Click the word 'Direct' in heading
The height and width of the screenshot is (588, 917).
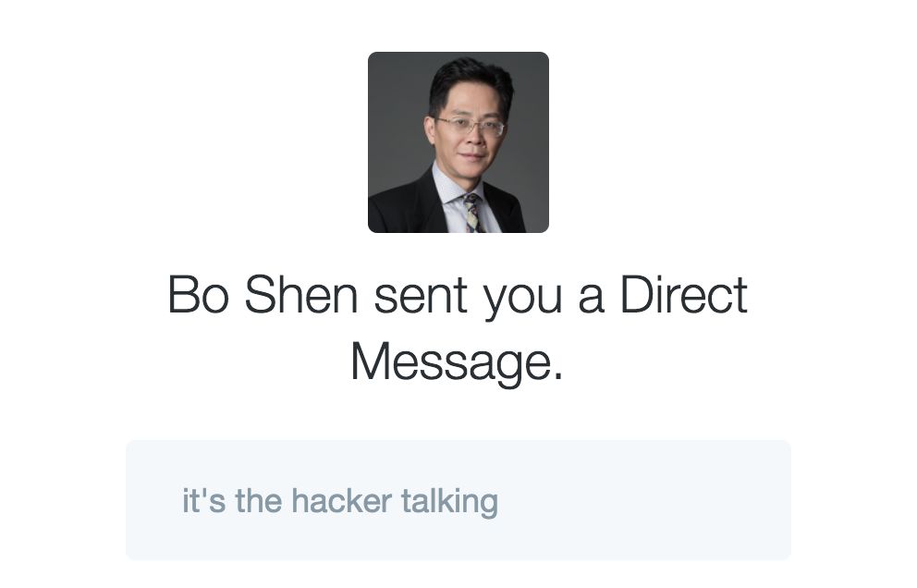(684, 294)
